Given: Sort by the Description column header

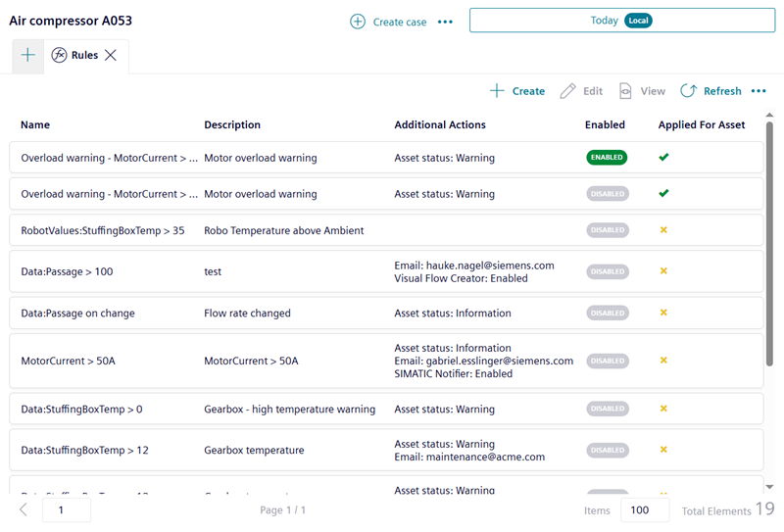Looking at the screenshot, I should 232,124.
